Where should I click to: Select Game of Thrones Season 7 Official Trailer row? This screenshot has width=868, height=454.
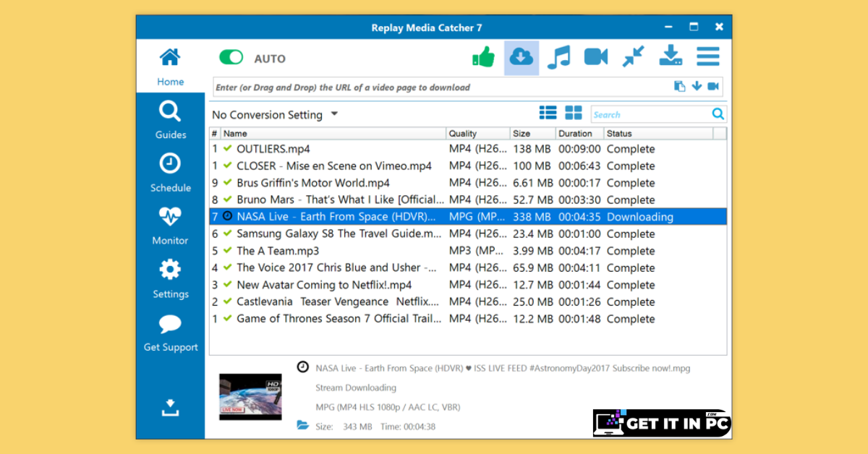[468, 319]
